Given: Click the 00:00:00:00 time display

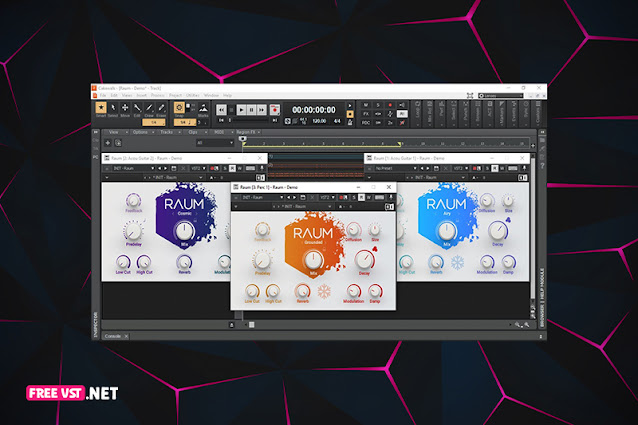Looking at the screenshot, I should pyautogui.click(x=314, y=110).
